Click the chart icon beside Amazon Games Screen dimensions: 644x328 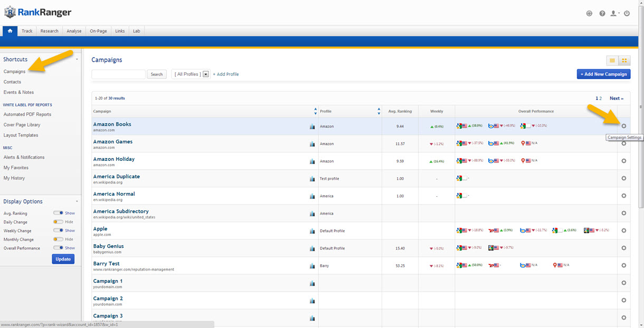click(x=312, y=144)
